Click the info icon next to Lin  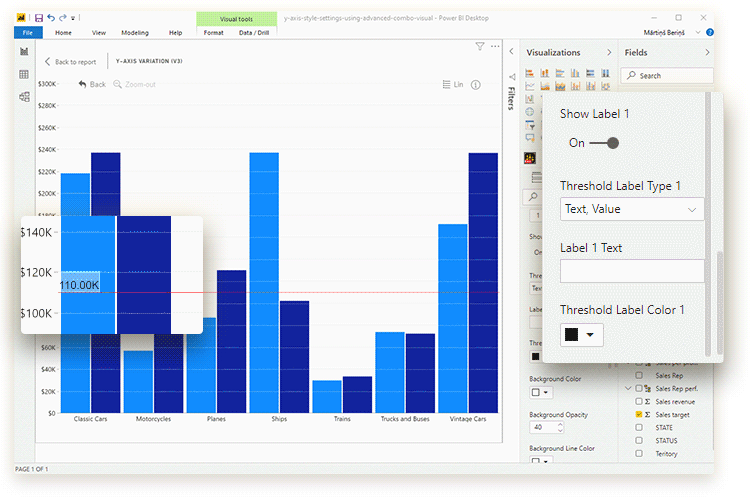[x=476, y=85]
